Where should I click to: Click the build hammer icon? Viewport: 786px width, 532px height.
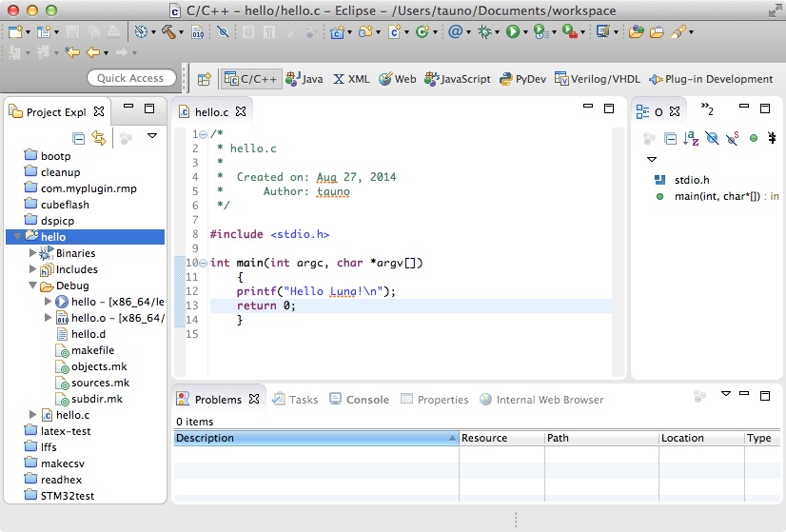(168, 31)
